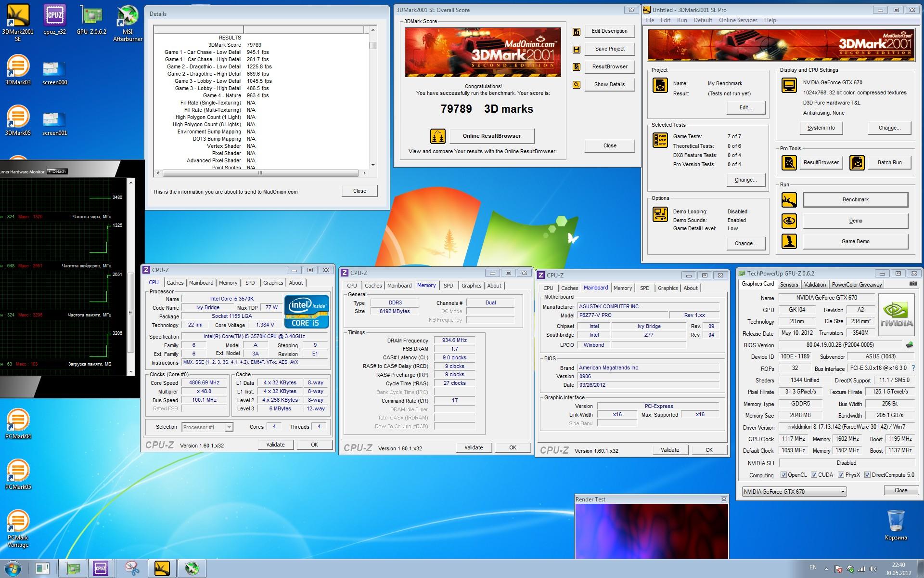Switch to the Sensors tab in GPU-Z
The image size is (924, 578).
(789, 285)
